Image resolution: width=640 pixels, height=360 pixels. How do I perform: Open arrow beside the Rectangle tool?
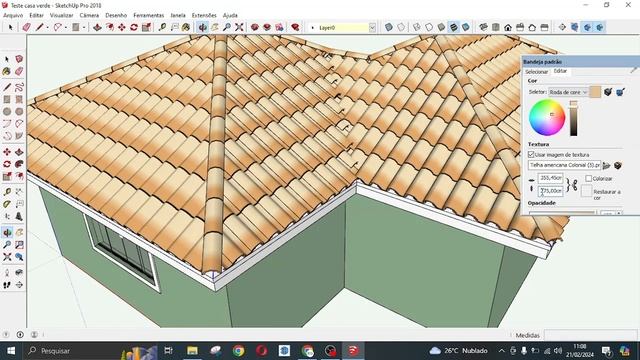84,27
